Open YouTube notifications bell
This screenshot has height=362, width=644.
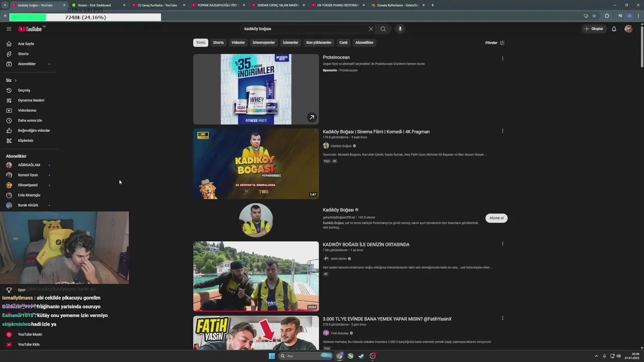(x=614, y=29)
